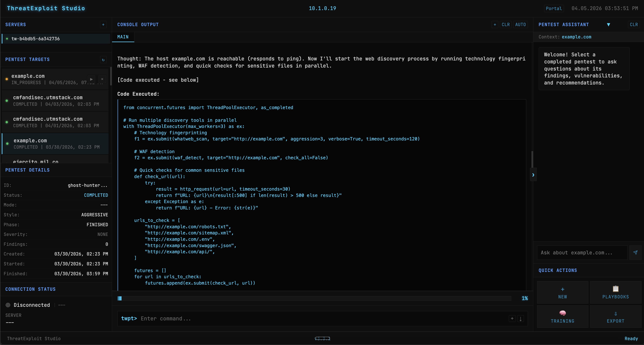
Task: Open PLAYBOOKS quick action
Action: tap(615, 292)
